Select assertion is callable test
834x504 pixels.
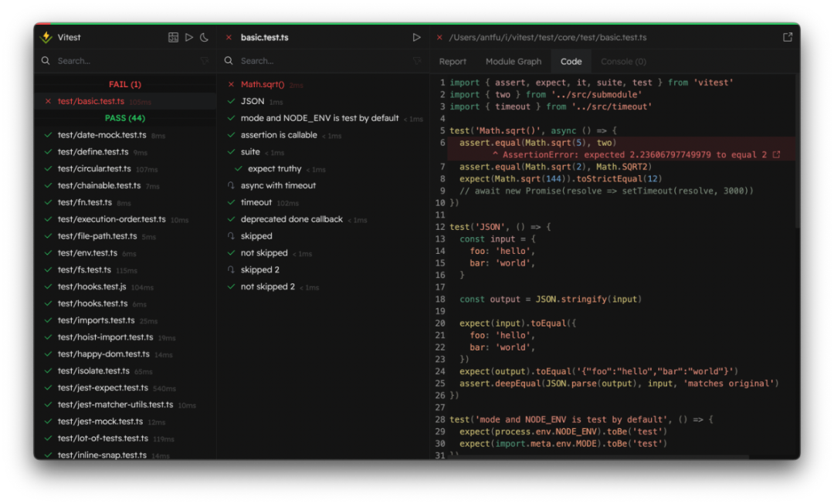(324, 135)
